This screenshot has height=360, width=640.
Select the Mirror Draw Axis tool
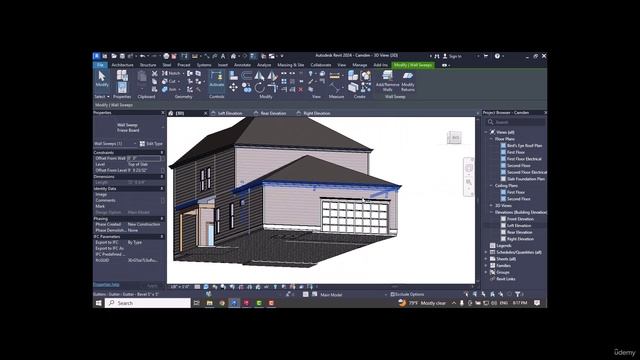pyautogui.click(x=272, y=76)
